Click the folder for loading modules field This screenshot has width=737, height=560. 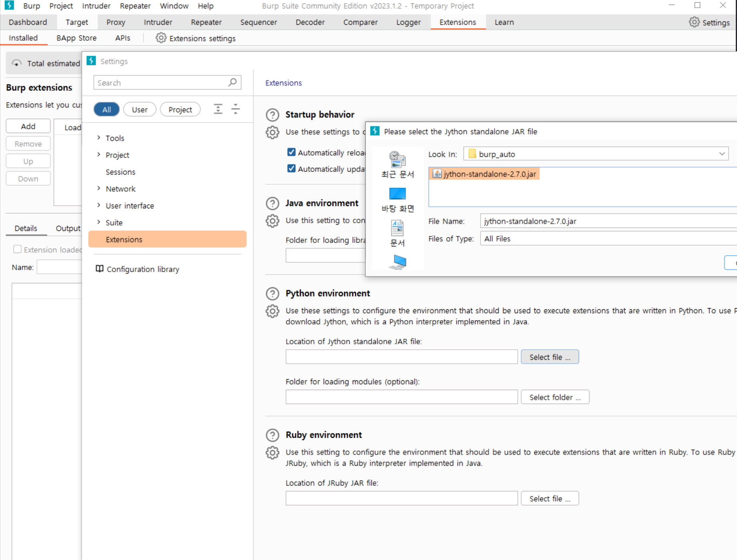pyautogui.click(x=402, y=397)
